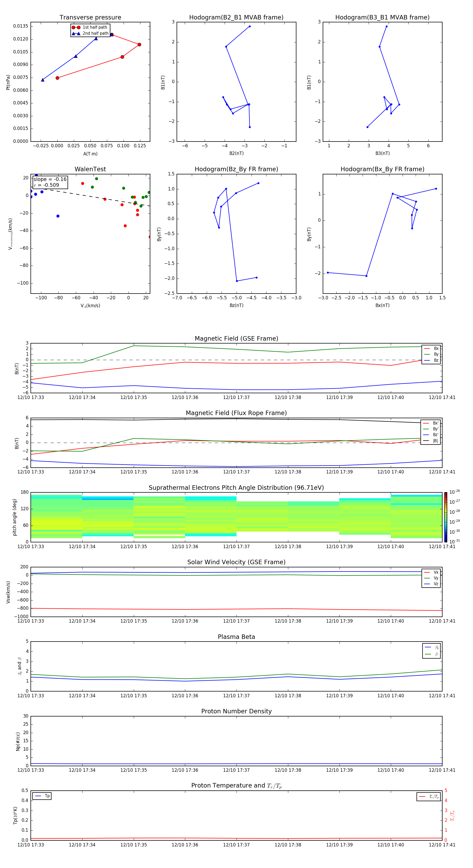Select '1st half path' legend entry

pyautogui.click(x=90, y=27)
